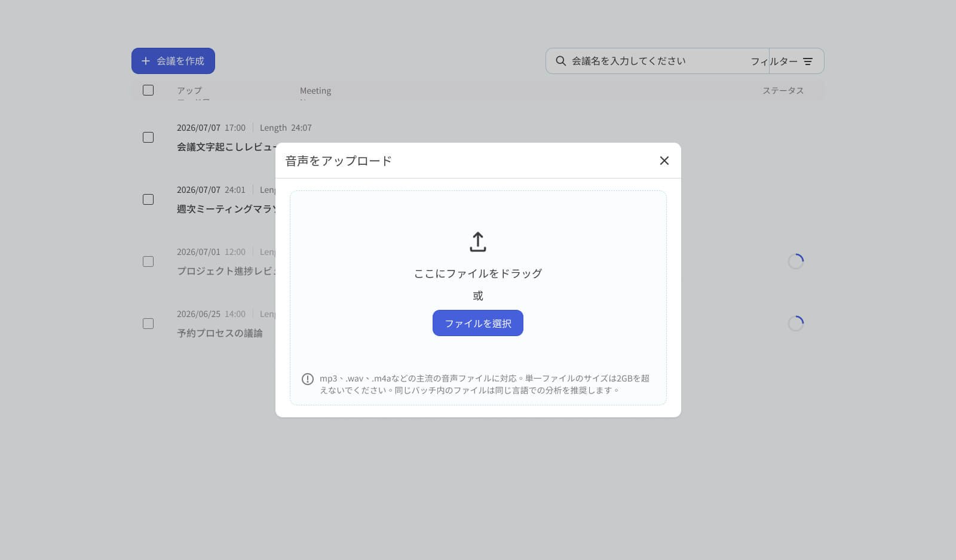Screen dimensions: 956x560
Task: Click the Meeting column header
Action: [315, 91]
